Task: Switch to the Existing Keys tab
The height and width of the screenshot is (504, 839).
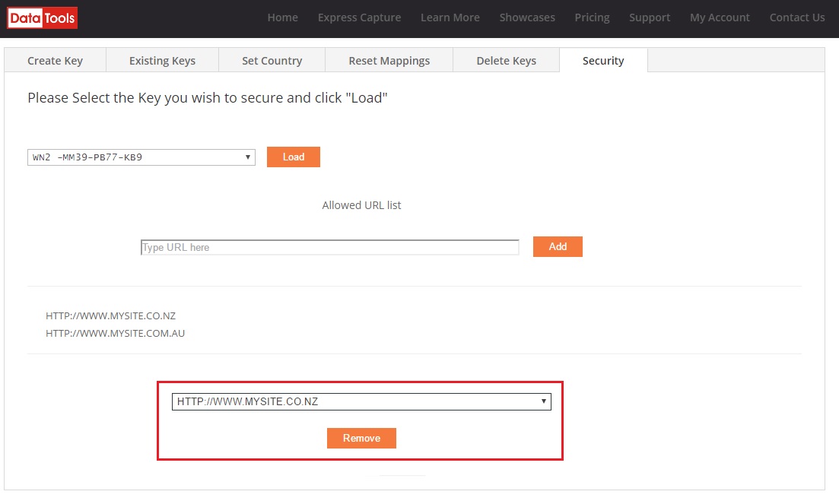Action: pyautogui.click(x=162, y=61)
